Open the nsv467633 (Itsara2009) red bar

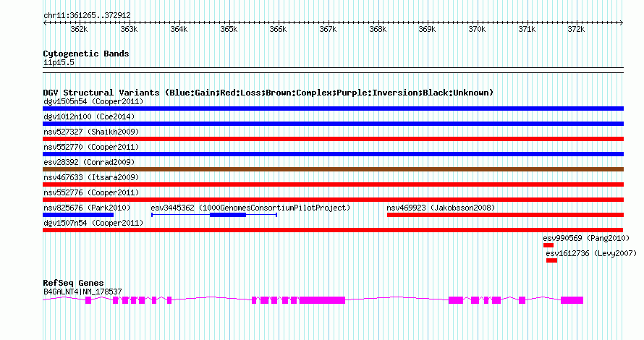pyautogui.click(x=333, y=184)
